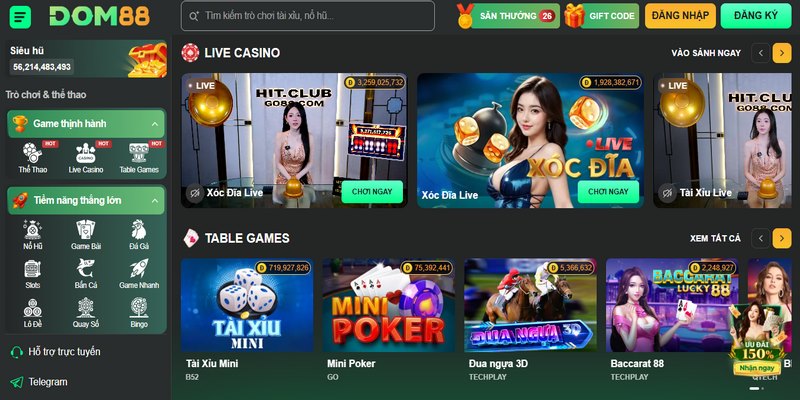The width and height of the screenshot is (800, 400).
Task: Open the Slots machine icon
Action: [32, 268]
